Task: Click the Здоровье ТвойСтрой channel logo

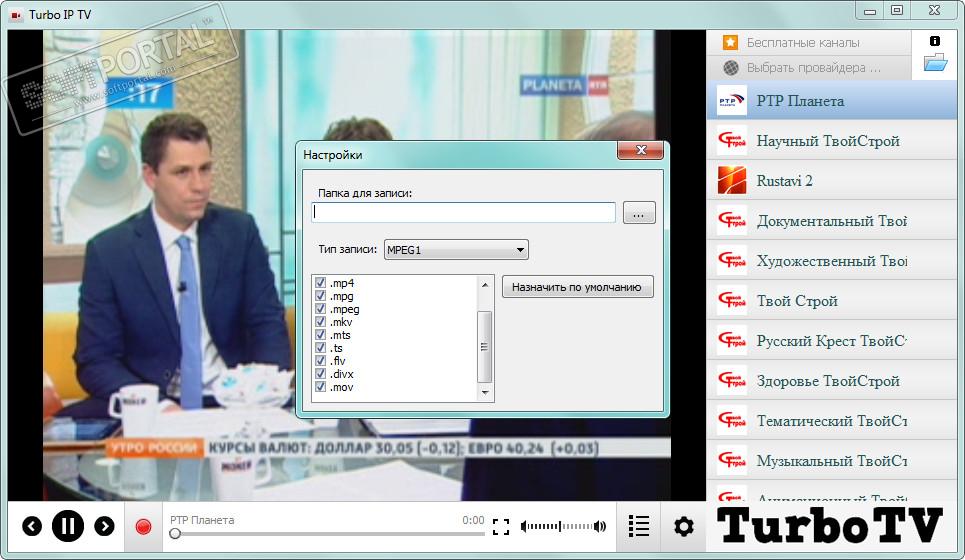Action: pyautogui.click(x=732, y=380)
